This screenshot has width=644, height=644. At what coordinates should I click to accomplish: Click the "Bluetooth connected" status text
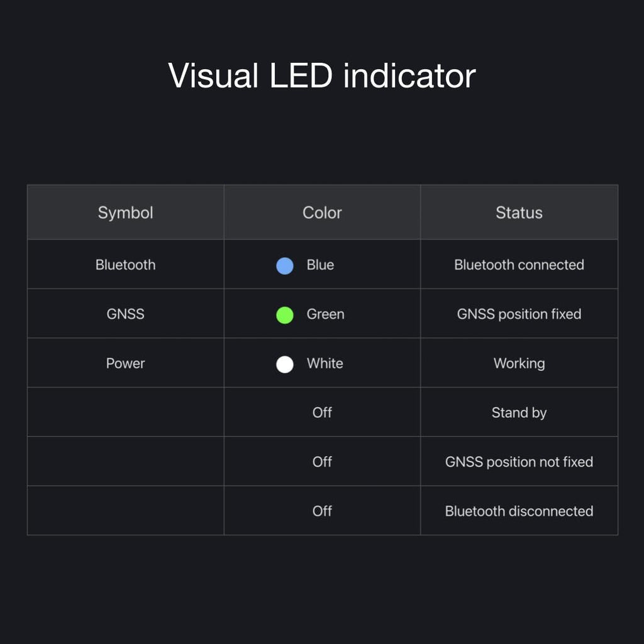519,265
